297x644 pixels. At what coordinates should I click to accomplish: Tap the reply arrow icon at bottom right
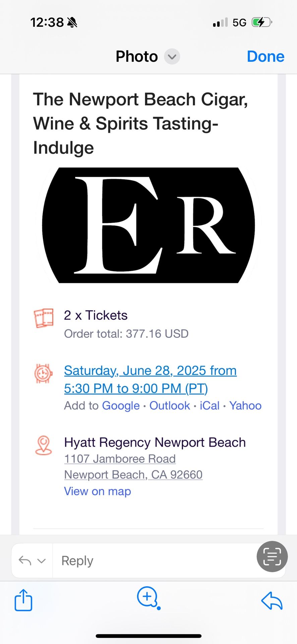(272, 600)
